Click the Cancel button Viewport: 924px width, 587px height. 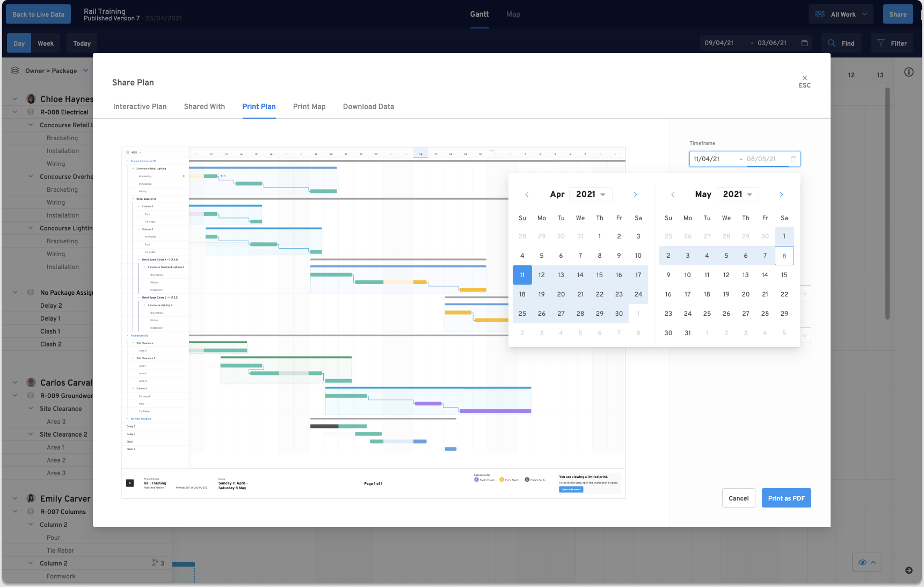click(738, 498)
